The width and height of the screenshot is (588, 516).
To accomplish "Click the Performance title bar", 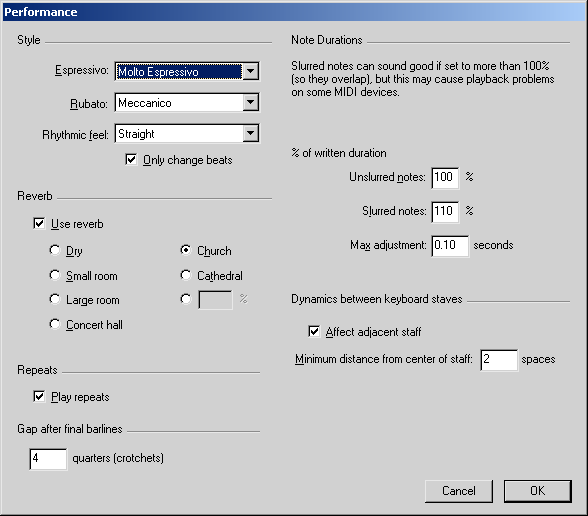I will (x=294, y=12).
